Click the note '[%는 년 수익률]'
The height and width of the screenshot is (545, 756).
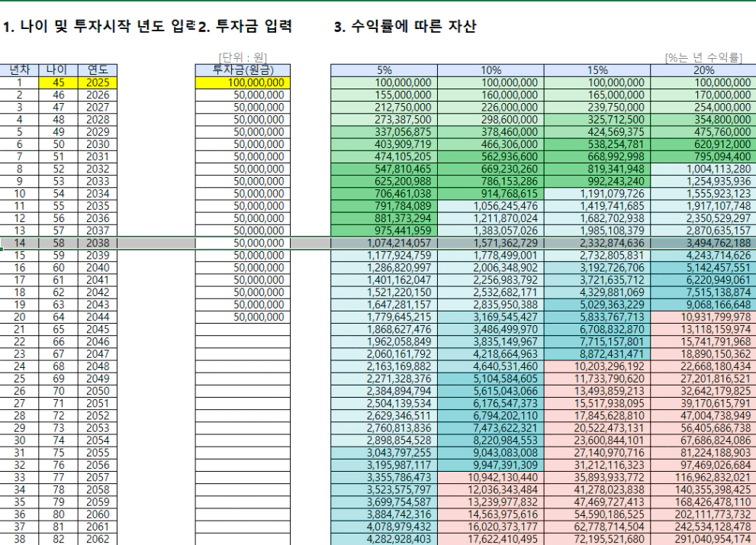pyautogui.click(x=703, y=58)
